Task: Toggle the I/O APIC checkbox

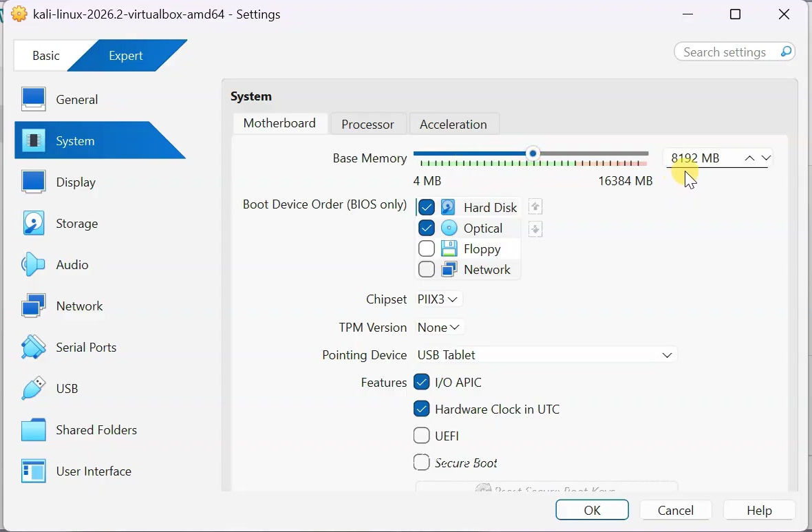Action: point(422,382)
